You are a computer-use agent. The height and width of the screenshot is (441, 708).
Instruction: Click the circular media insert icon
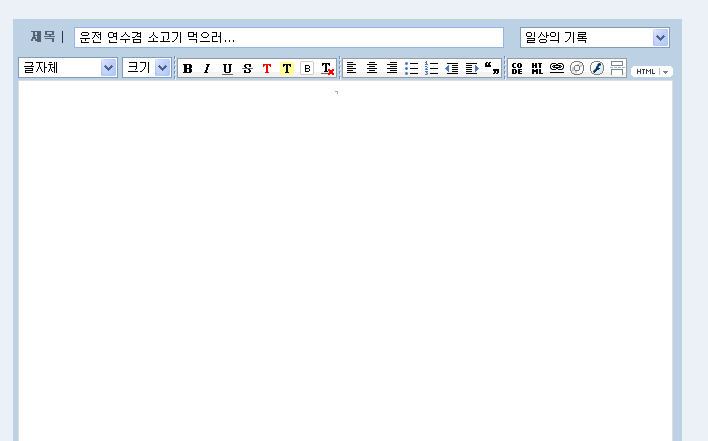(x=577, y=68)
